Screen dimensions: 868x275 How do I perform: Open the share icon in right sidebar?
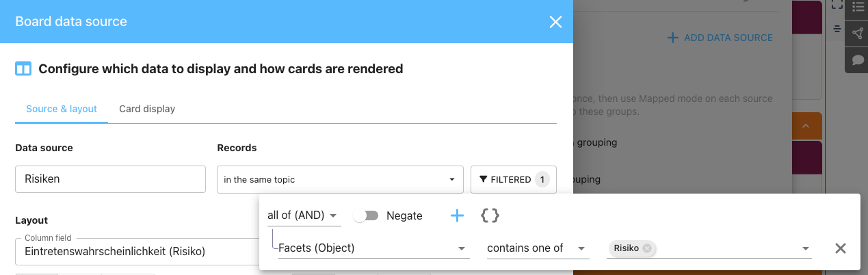(858, 34)
